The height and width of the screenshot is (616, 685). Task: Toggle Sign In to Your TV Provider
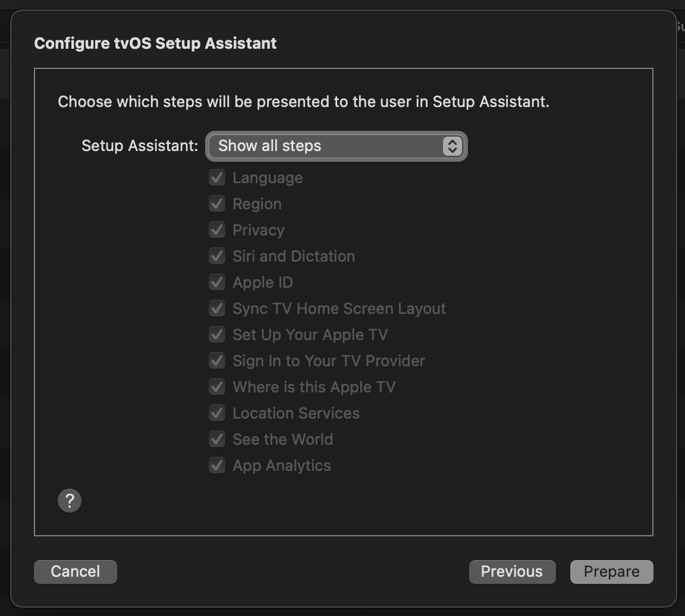[217, 361]
